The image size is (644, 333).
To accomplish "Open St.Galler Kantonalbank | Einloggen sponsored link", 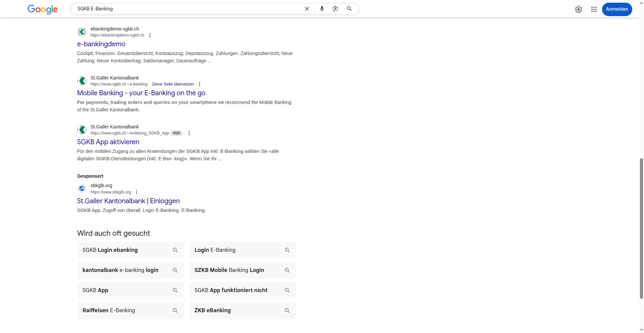I will pyautogui.click(x=128, y=201).
